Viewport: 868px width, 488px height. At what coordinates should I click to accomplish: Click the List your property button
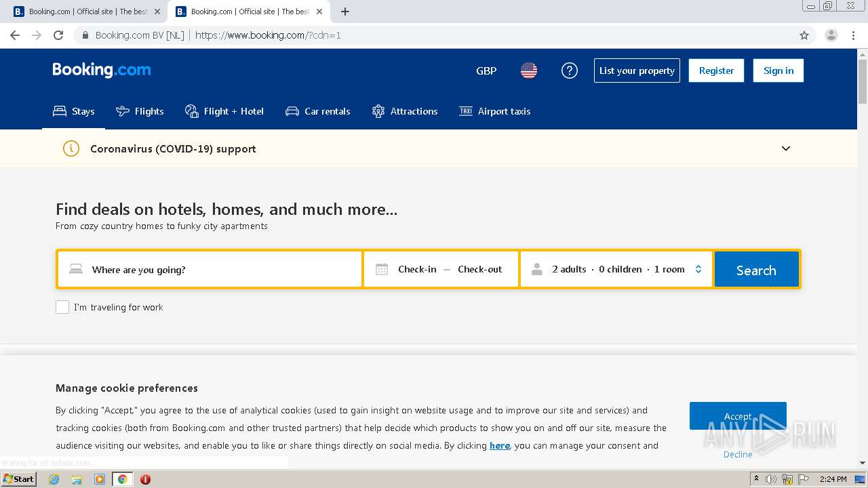coord(637,70)
